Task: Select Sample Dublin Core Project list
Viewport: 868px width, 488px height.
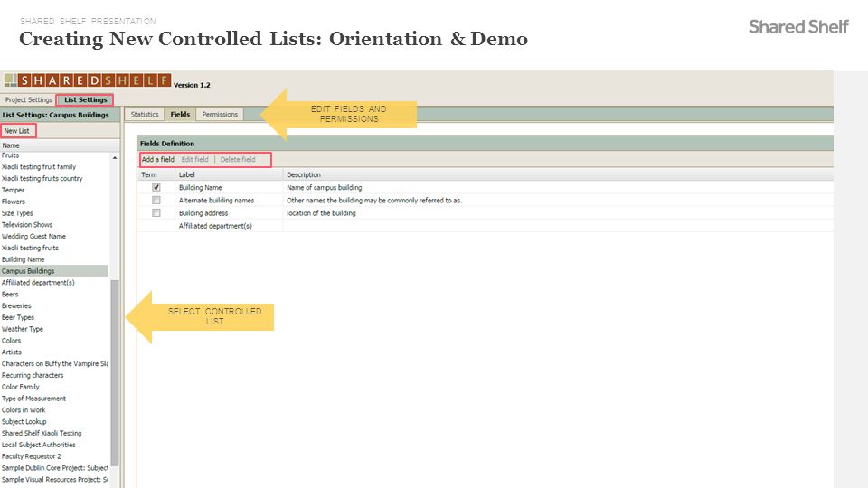Action: click(x=54, y=468)
